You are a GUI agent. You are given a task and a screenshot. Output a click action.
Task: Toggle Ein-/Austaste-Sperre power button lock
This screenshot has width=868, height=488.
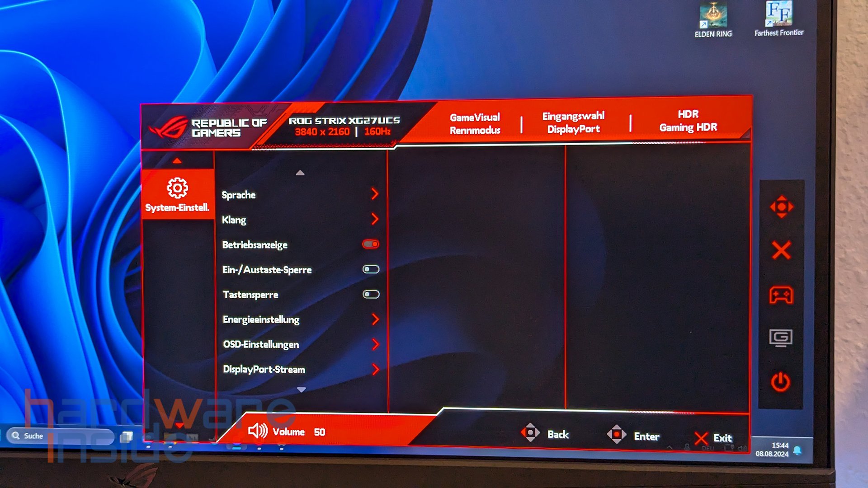tap(371, 269)
